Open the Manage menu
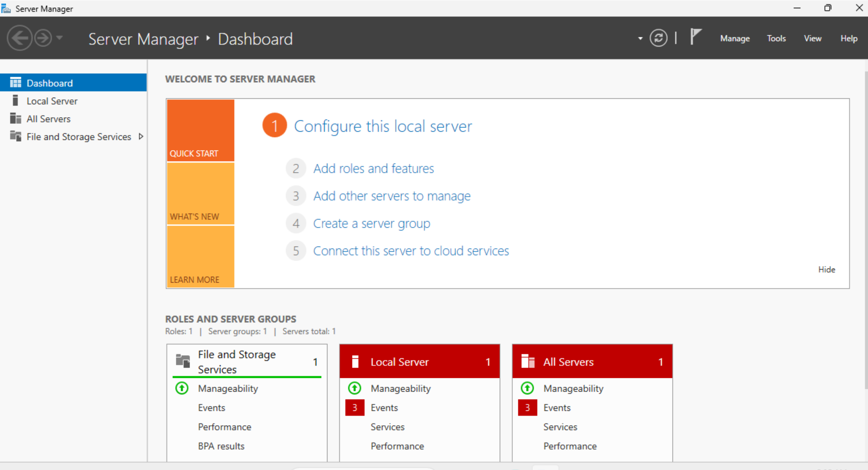This screenshot has height=470, width=868. coord(734,38)
